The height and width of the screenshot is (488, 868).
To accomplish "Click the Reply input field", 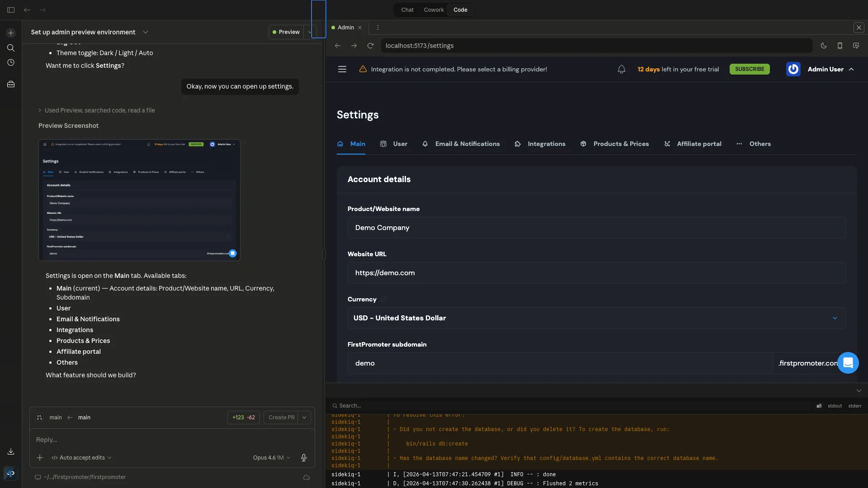I will [136, 440].
